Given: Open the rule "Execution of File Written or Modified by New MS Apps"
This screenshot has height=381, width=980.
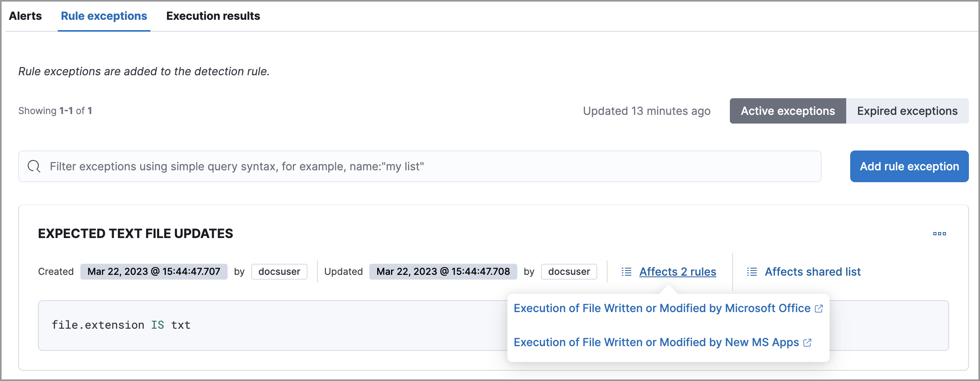Looking at the screenshot, I should [x=655, y=342].
